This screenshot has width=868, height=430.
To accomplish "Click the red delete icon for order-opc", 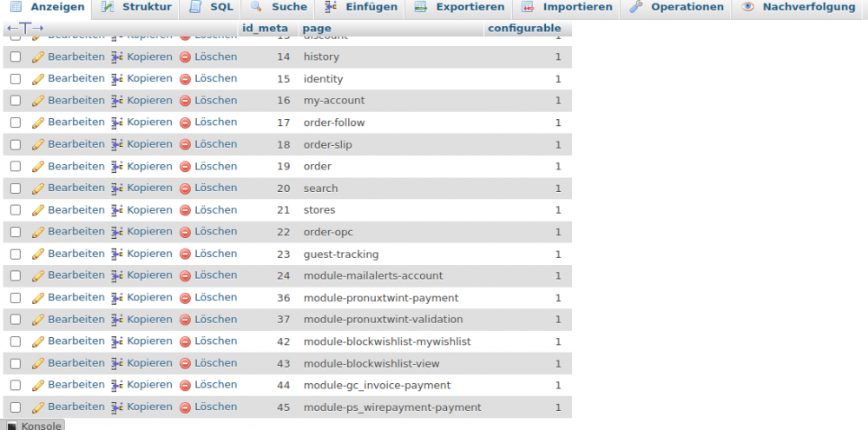I will pos(185,232).
